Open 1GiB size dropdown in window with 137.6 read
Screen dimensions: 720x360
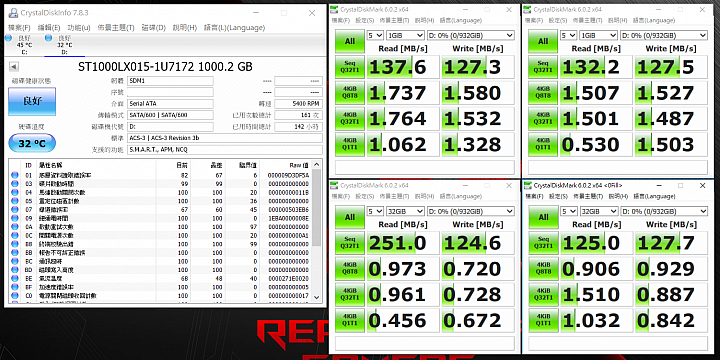pos(405,35)
